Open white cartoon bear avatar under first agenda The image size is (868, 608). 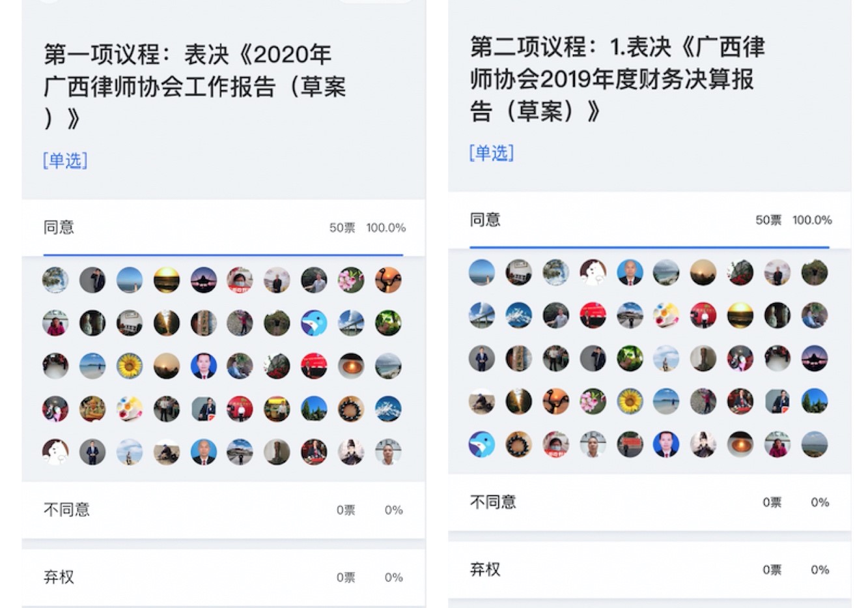tap(55, 452)
